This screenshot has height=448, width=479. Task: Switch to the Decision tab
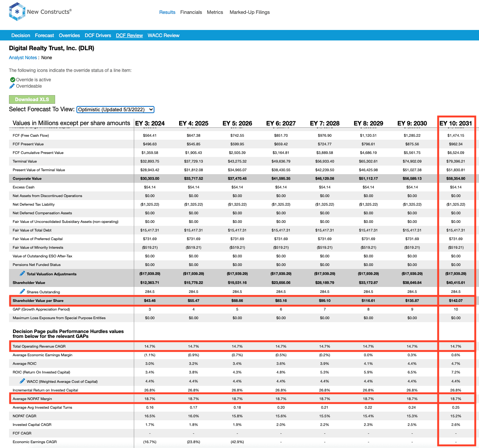(x=21, y=36)
